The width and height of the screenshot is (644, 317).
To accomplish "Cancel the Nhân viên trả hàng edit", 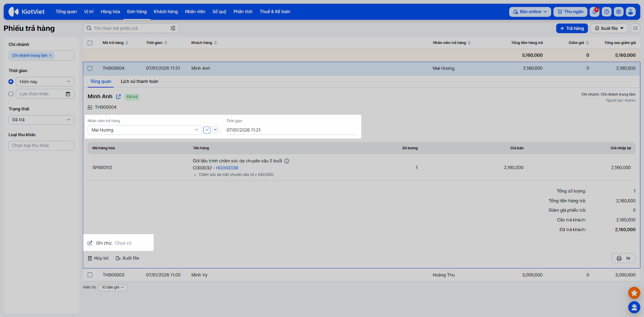I will click(x=216, y=130).
